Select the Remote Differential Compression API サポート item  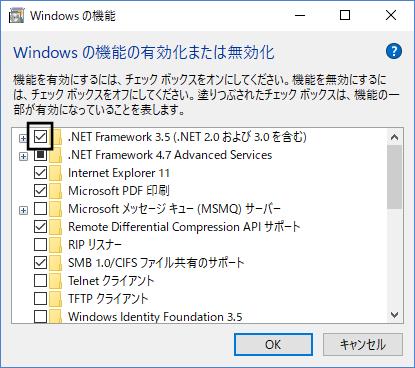184,227
